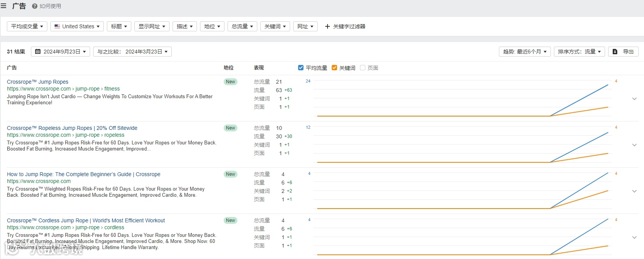Click the New badge on How to Jump Rope row

(231, 174)
